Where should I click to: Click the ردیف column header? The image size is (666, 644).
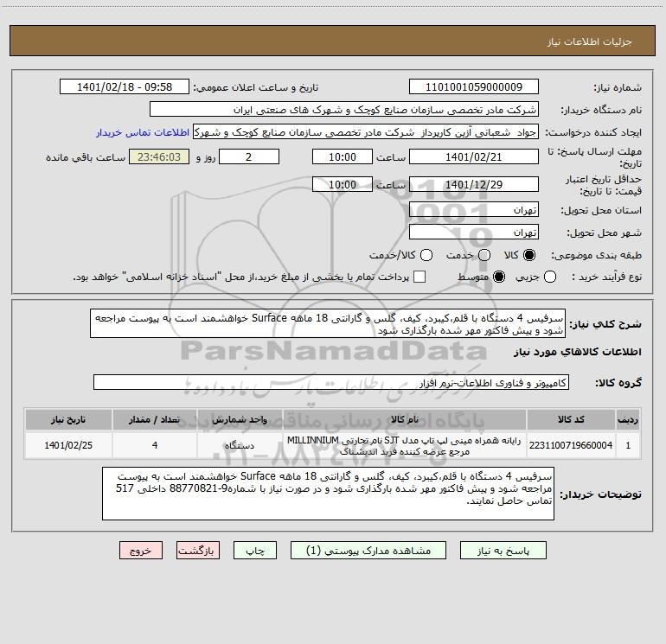[x=628, y=419]
